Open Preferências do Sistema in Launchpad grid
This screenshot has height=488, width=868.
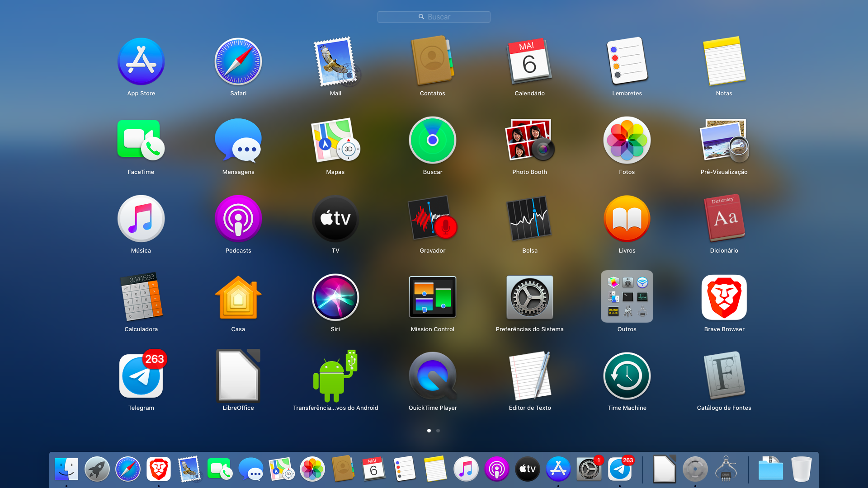(529, 297)
